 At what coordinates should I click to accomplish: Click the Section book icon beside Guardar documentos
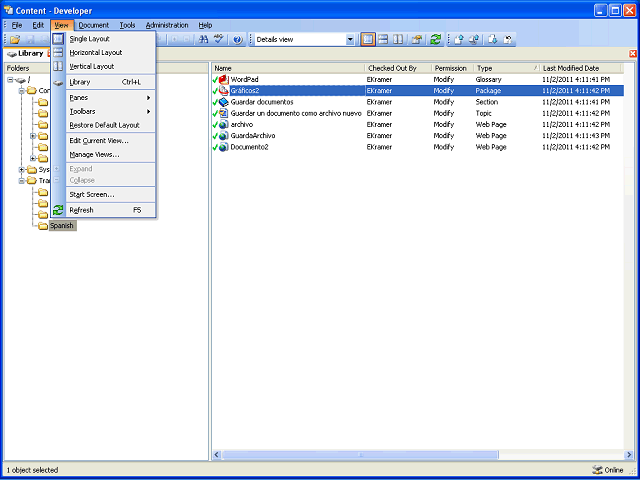tap(223, 102)
